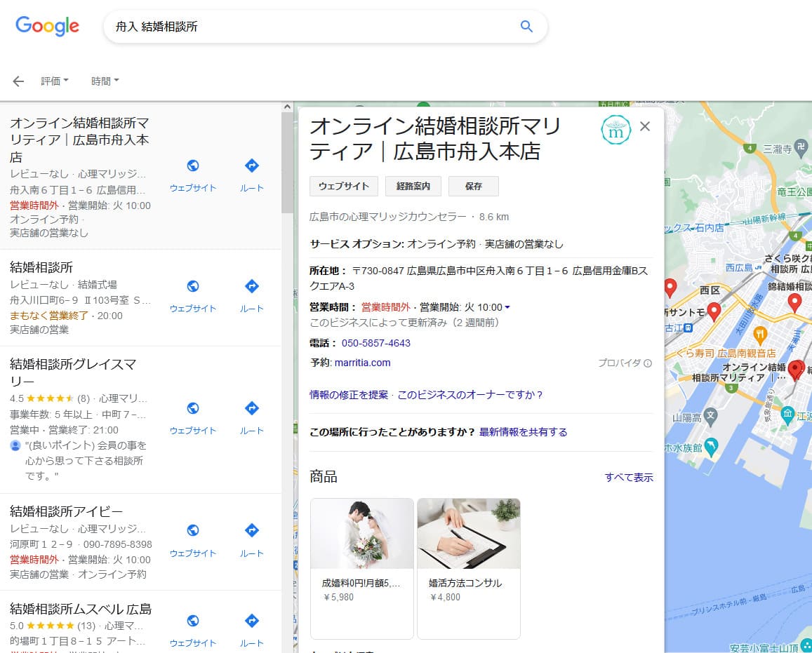Click the プロバイダ label
The image size is (812, 653).
tap(620, 363)
